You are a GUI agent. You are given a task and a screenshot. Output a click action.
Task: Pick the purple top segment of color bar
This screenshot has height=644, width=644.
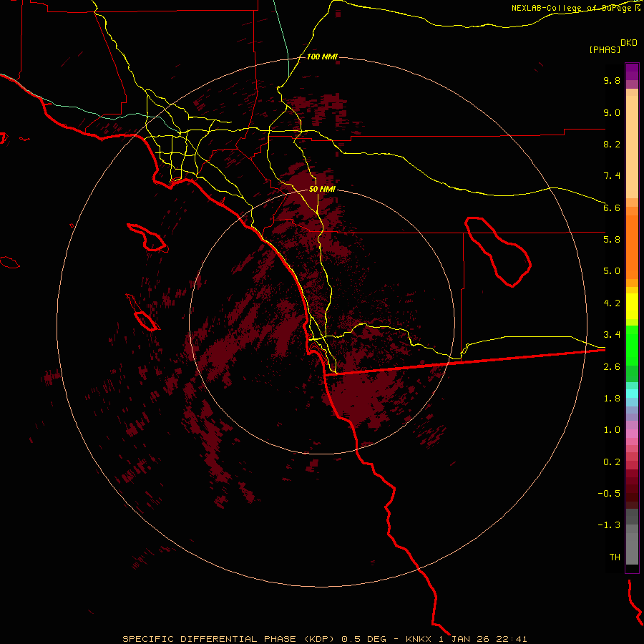pyautogui.click(x=632, y=72)
